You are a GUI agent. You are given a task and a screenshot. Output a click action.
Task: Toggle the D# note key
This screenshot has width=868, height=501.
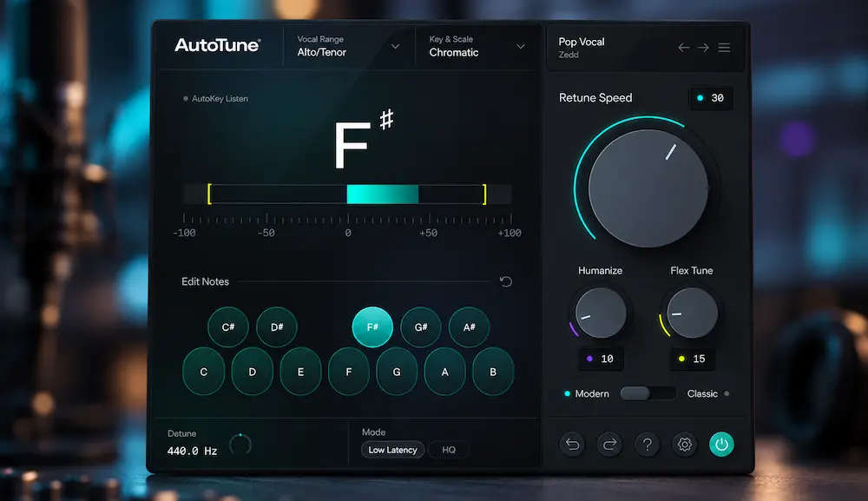[x=277, y=327]
